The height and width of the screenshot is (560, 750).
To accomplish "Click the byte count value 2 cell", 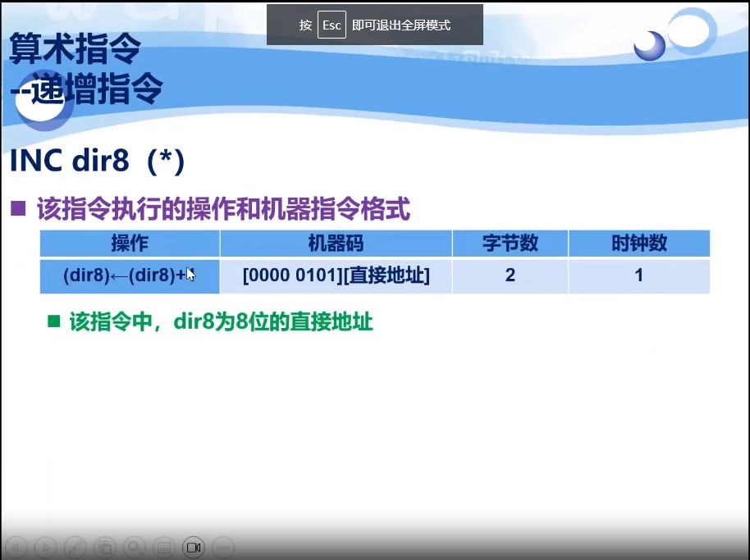I will point(510,275).
